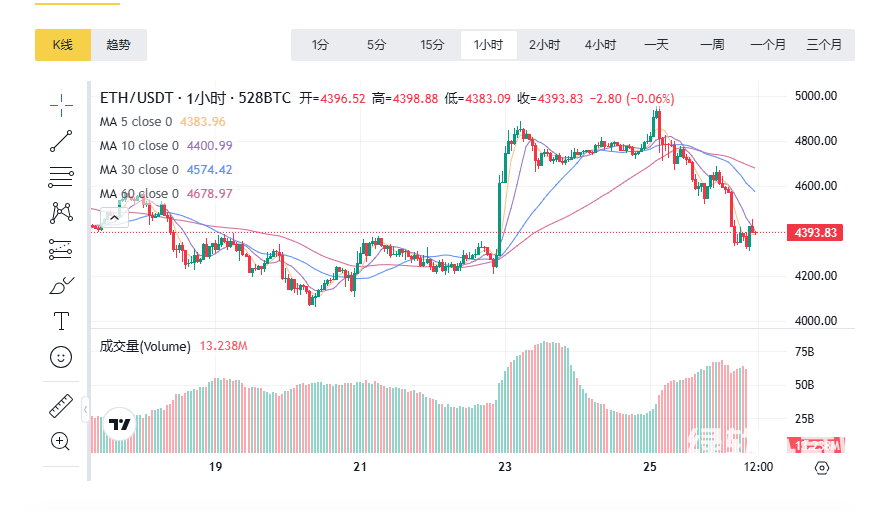The width and height of the screenshot is (889, 511).
Task: Open the emoji icons tool
Action: point(61,357)
